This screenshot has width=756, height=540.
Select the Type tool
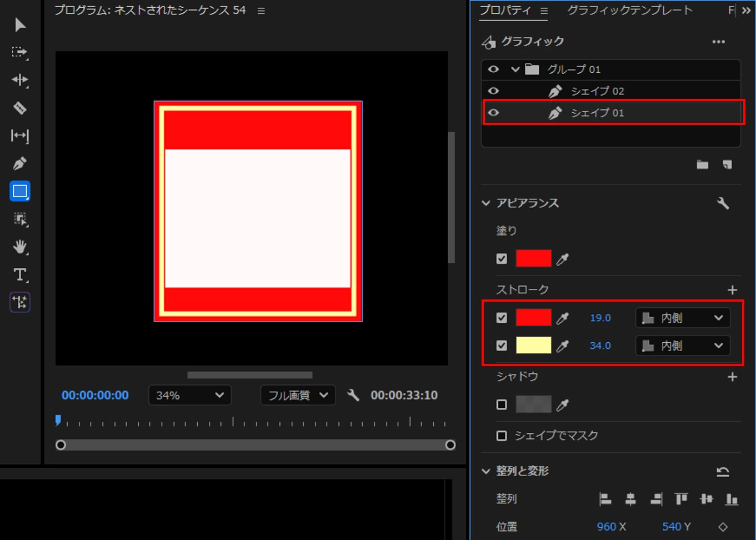pyautogui.click(x=20, y=274)
